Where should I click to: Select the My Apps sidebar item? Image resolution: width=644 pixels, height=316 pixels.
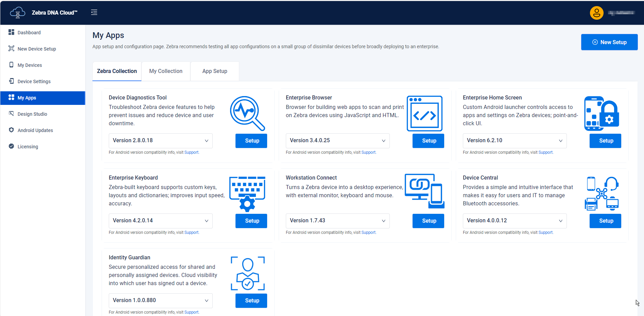tap(27, 98)
